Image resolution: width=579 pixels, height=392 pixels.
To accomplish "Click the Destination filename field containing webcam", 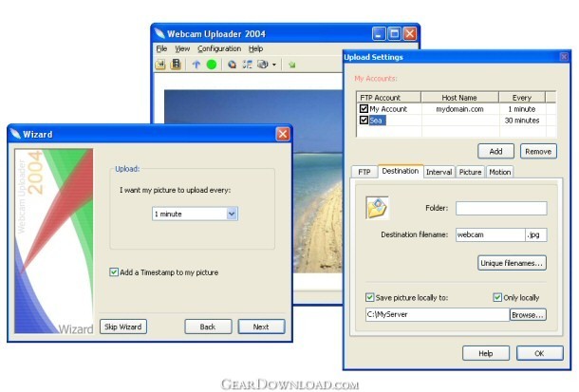I will pyautogui.click(x=490, y=234).
